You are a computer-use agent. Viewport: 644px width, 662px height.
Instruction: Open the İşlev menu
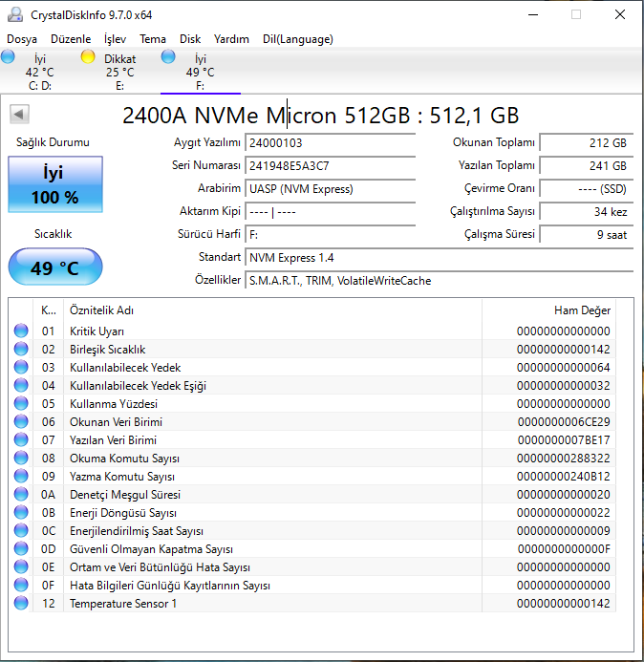(x=115, y=39)
